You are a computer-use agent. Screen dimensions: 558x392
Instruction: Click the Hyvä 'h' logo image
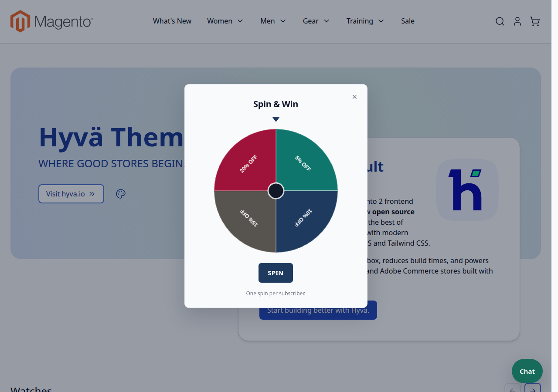[x=467, y=190]
